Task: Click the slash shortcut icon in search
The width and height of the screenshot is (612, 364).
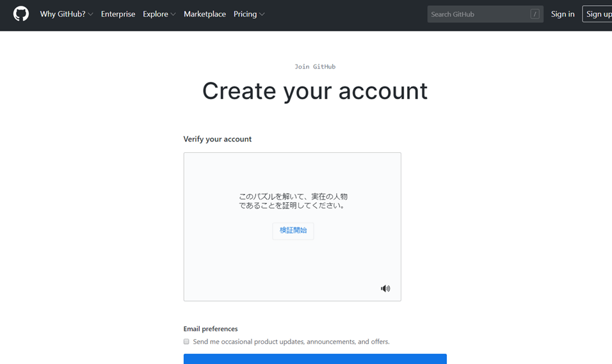Action: coord(535,14)
